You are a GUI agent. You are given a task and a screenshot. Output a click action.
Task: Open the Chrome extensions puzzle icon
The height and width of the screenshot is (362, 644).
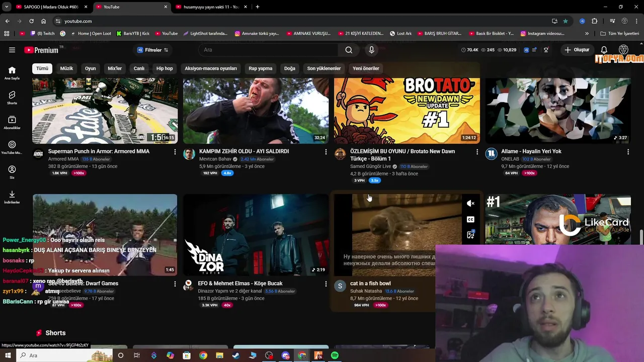[x=594, y=21]
